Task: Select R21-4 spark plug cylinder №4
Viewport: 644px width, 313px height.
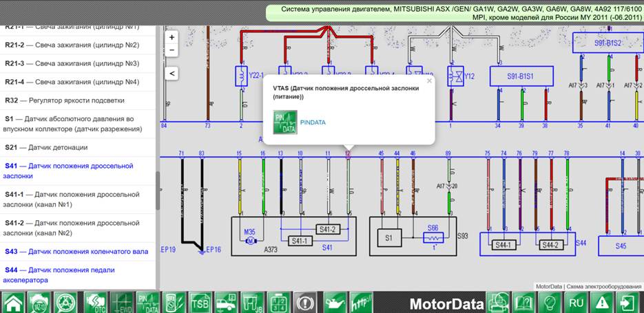Action: pyautogui.click(x=78, y=82)
